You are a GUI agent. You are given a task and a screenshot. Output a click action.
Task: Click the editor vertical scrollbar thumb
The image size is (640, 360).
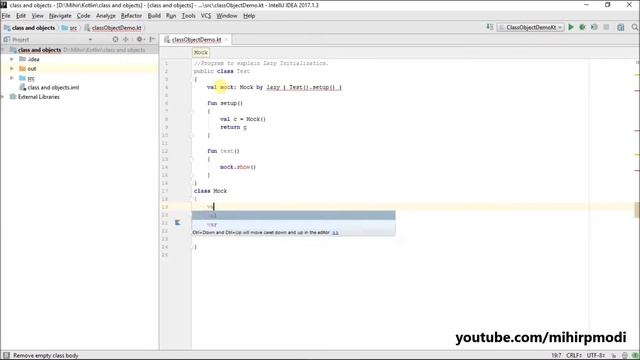pyautogui.click(x=637, y=210)
